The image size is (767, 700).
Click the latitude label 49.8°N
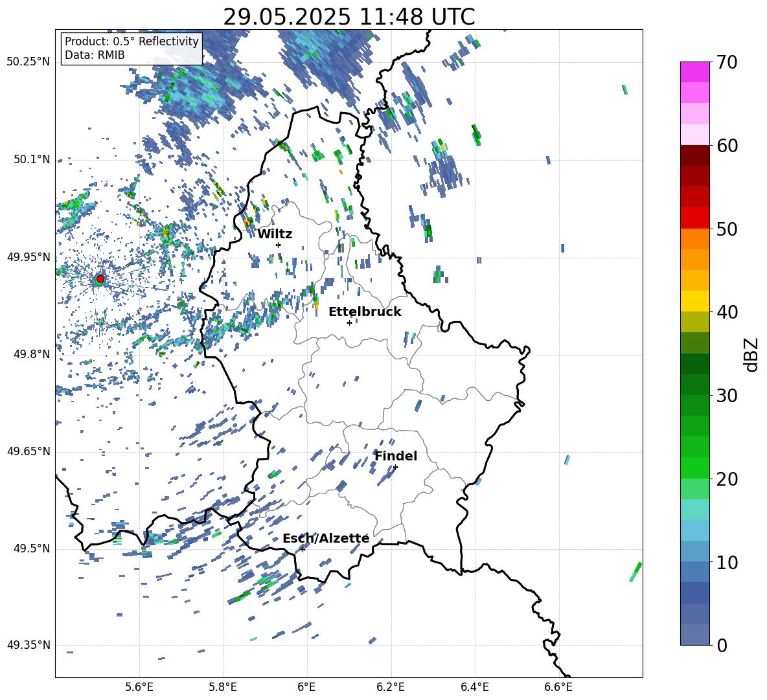(x=31, y=354)
